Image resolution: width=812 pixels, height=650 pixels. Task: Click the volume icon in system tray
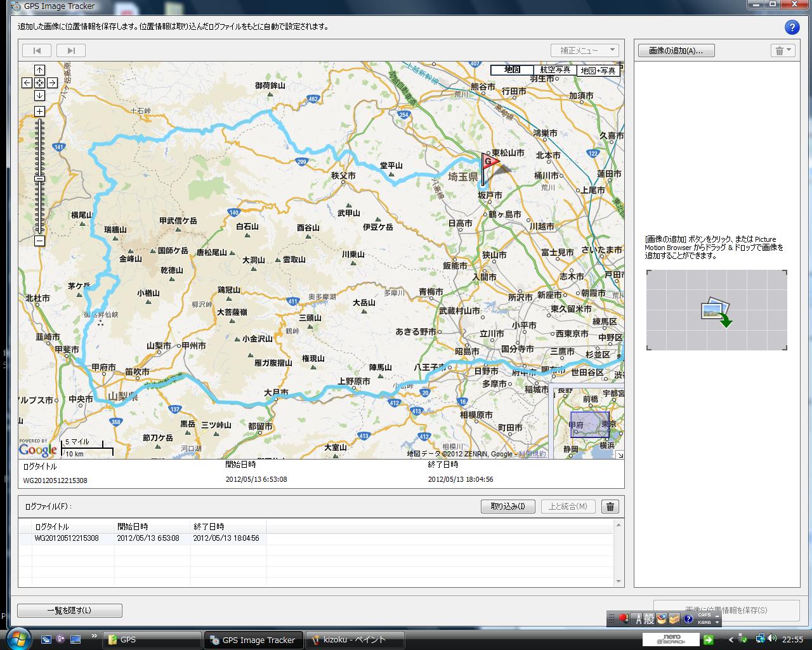772,639
